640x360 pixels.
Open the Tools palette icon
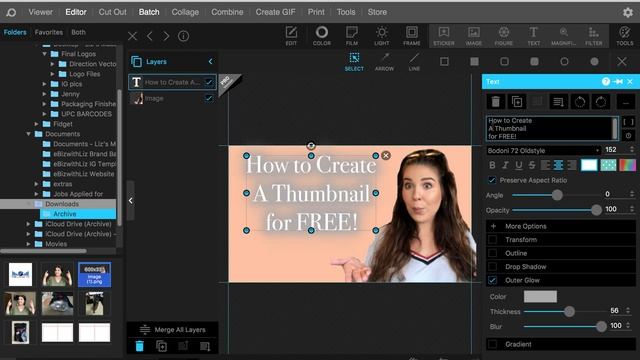coord(624,36)
